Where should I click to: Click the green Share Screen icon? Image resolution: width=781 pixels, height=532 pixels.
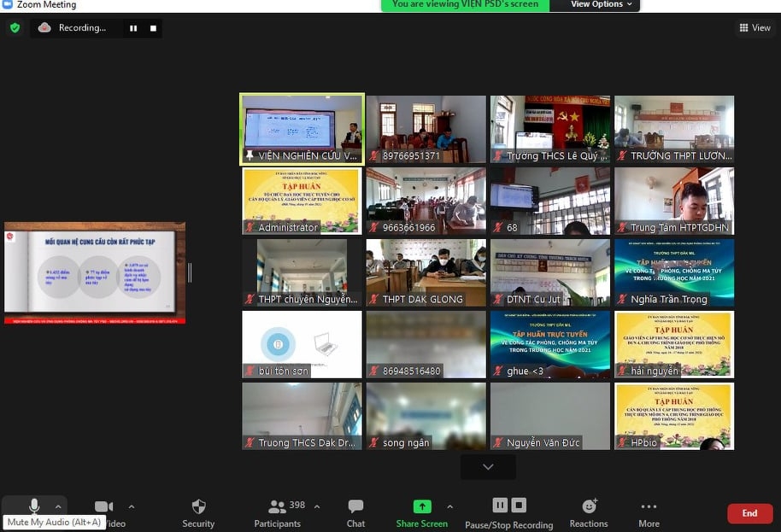tap(422, 506)
